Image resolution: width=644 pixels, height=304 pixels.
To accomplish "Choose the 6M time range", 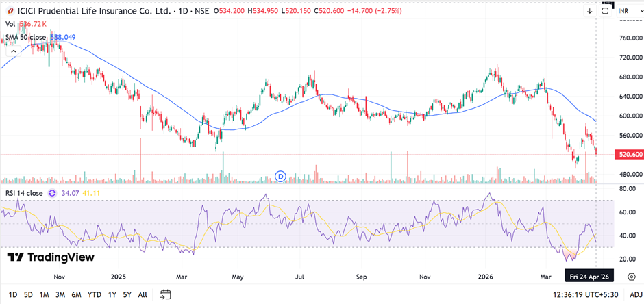I will tap(76, 294).
